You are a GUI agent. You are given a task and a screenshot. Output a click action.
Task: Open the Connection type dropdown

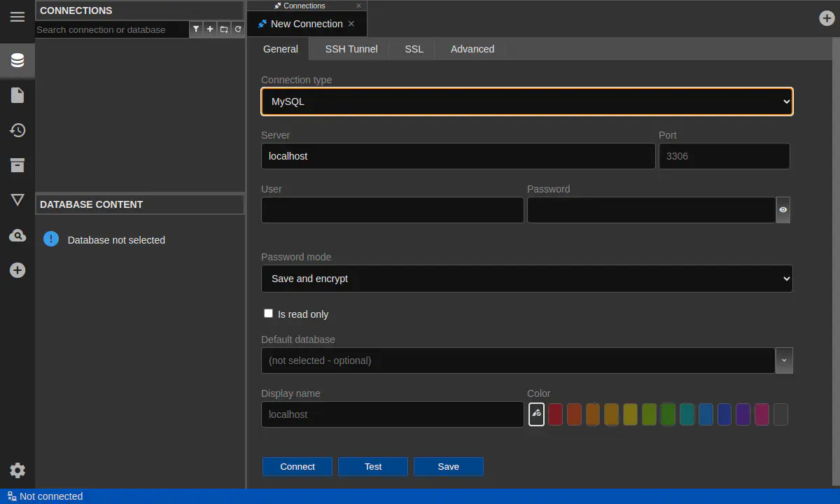526,101
